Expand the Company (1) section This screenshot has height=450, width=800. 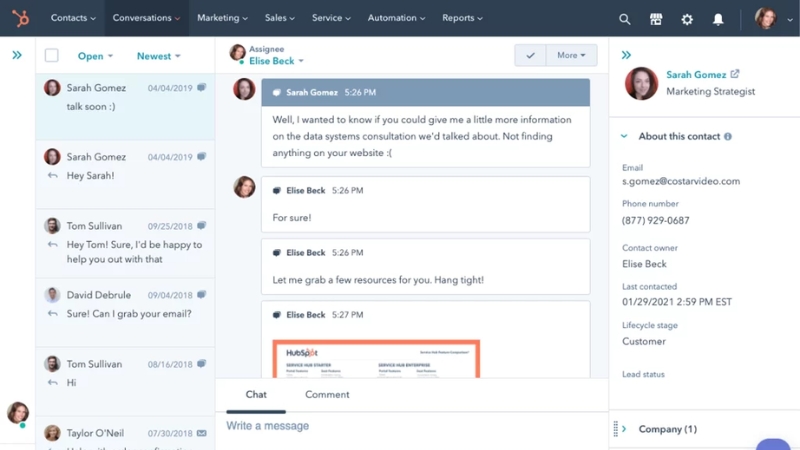[x=624, y=429]
